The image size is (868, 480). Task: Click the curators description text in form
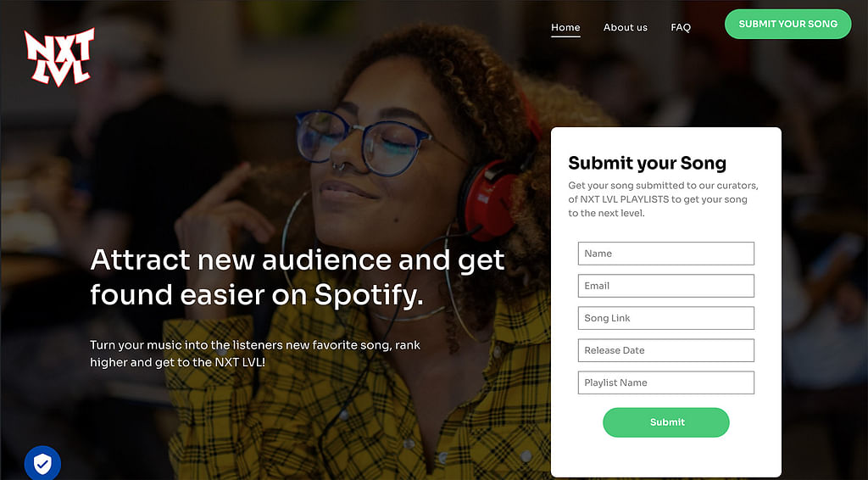663,199
